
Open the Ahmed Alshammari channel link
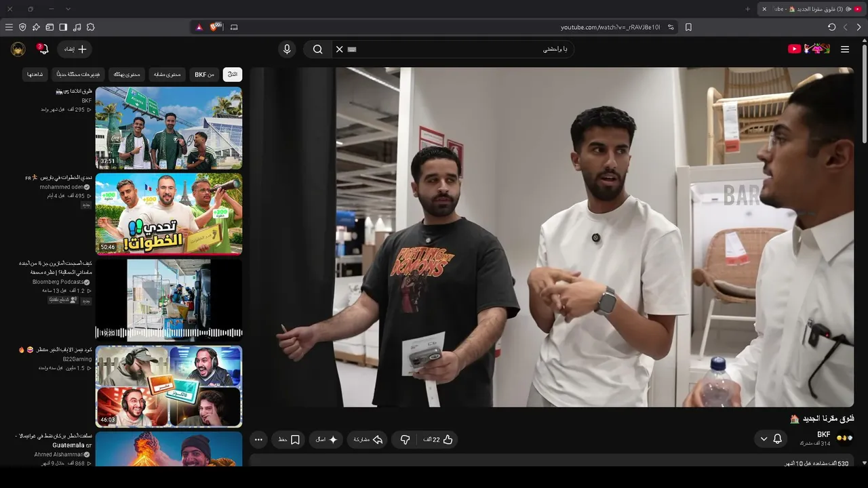59,454
